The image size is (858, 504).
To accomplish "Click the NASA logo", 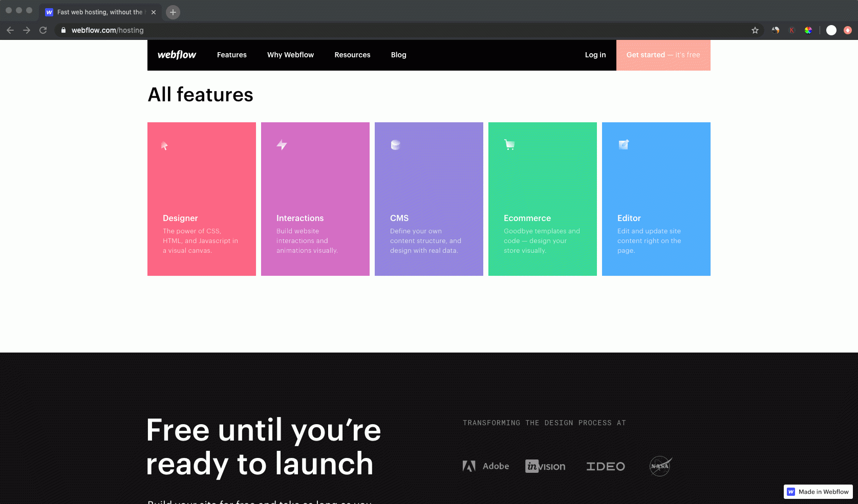I will (x=660, y=466).
